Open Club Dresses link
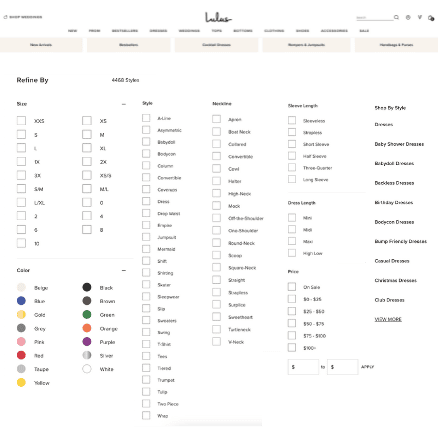Image resolution: width=438 pixels, height=438 pixels. pyautogui.click(x=389, y=300)
